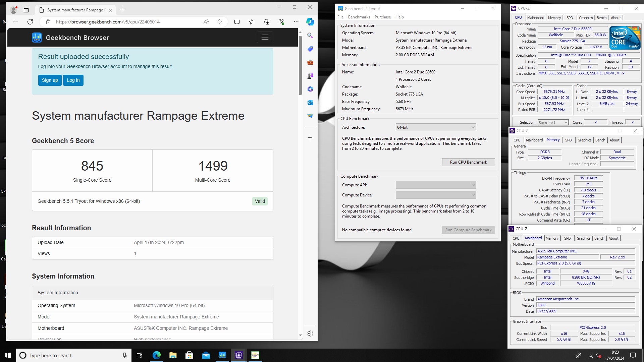Open Edge sidebar shopping tag icon
644x362 pixels.
tap(310, 49)
